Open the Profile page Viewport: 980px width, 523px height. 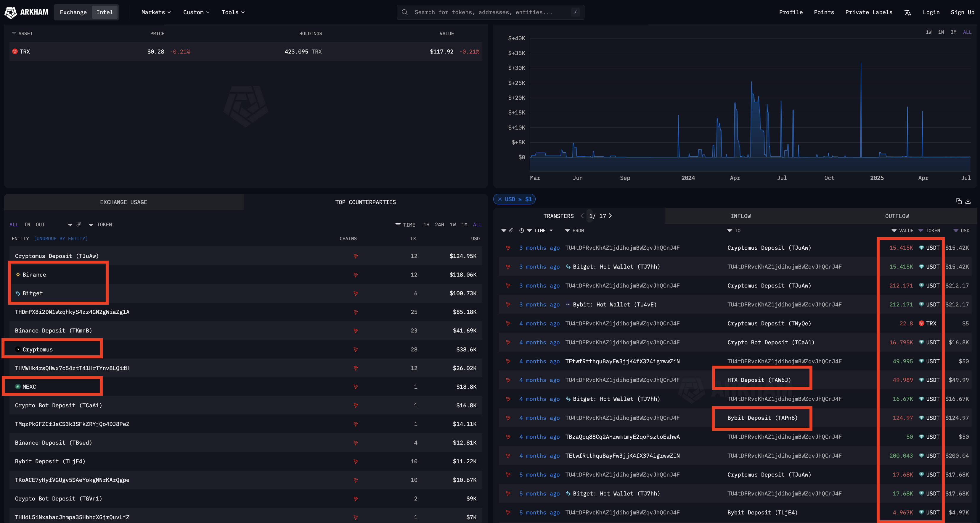coord(791,12)
